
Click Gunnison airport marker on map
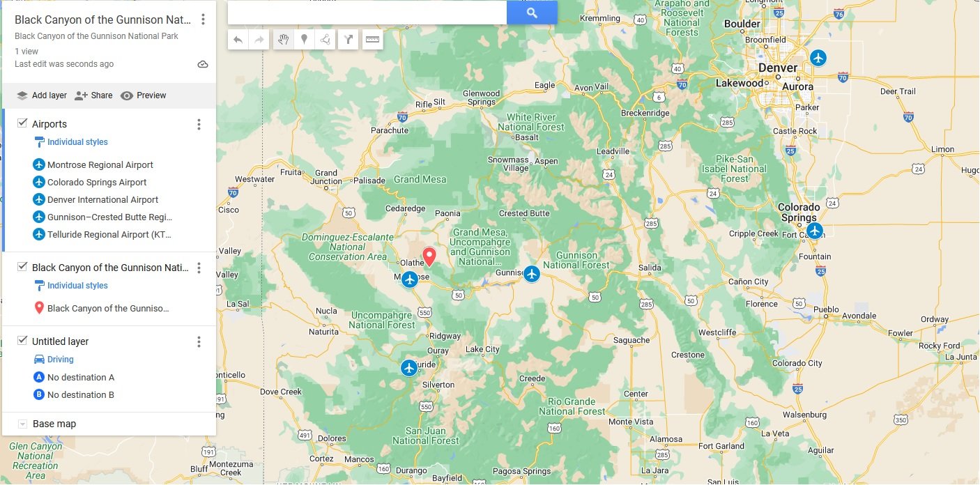pos(532,274)
